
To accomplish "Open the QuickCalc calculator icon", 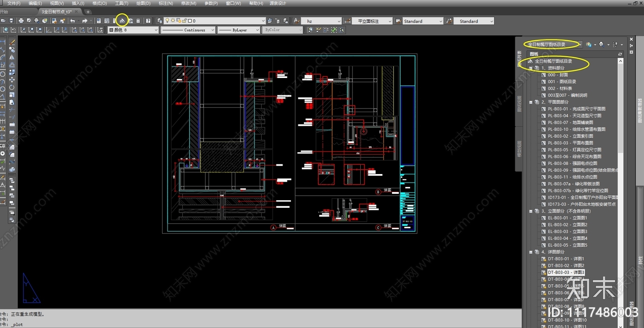I will pos(138,20).
